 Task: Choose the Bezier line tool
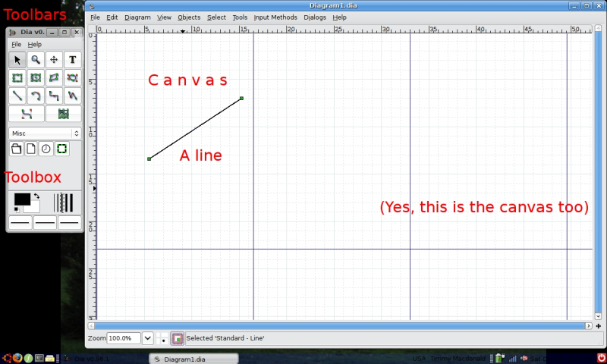point(27,114)
